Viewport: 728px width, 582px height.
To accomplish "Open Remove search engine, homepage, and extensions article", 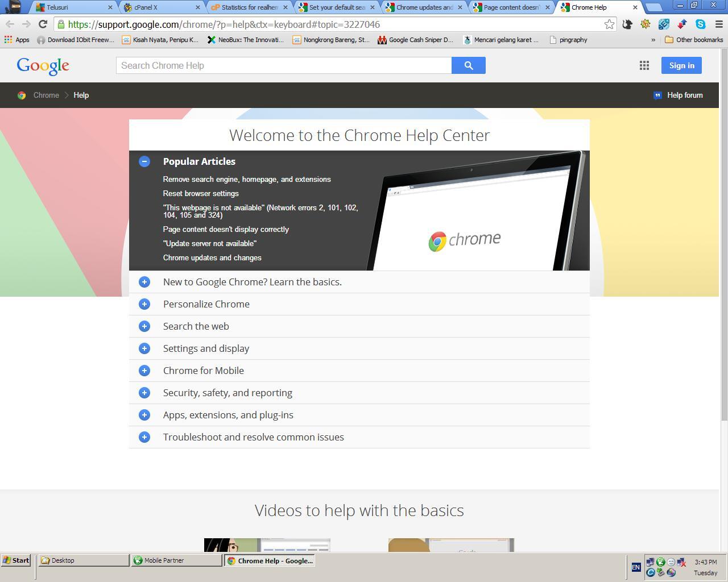I will tap(247, 179).
